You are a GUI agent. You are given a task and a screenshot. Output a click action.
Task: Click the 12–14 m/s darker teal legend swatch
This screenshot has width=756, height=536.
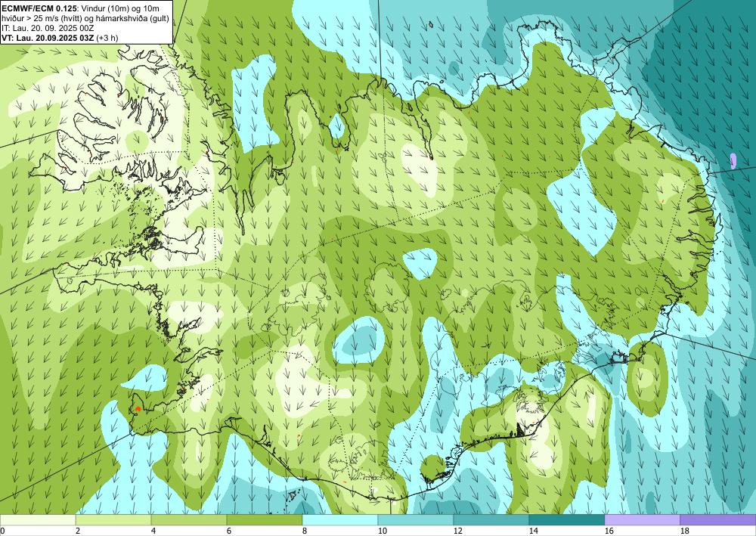coord(491,520)
